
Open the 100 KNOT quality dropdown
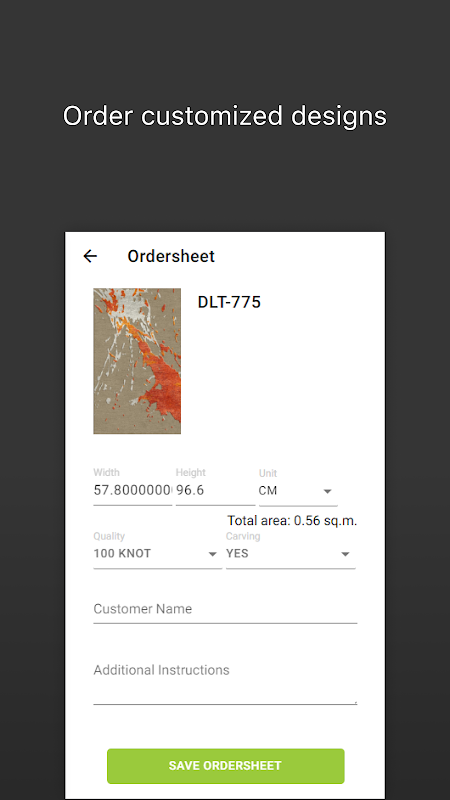click(158, 554)
